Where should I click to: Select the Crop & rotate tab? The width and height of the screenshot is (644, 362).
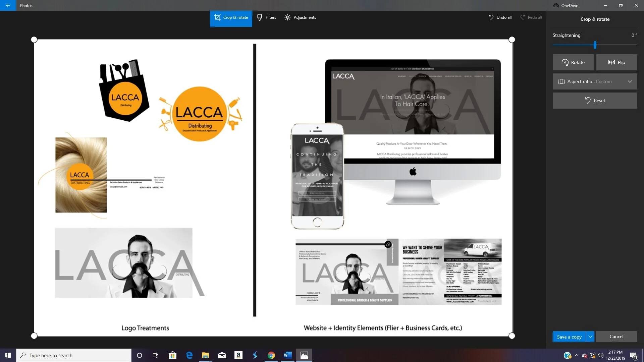231,17
